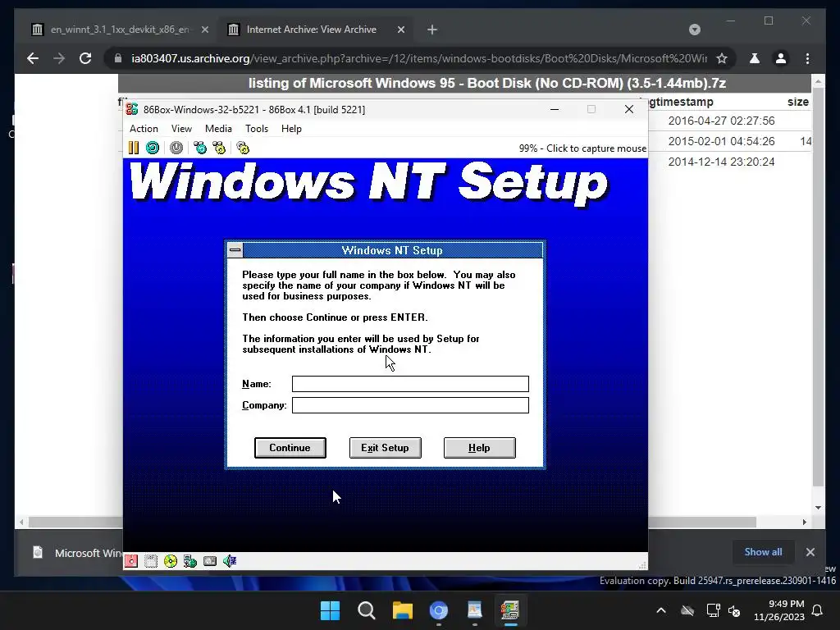The width and height of the screenshot is (840, 630).
Task: Click the teal hard reset icon in 86Box toolbar
Action: (153, 148)
